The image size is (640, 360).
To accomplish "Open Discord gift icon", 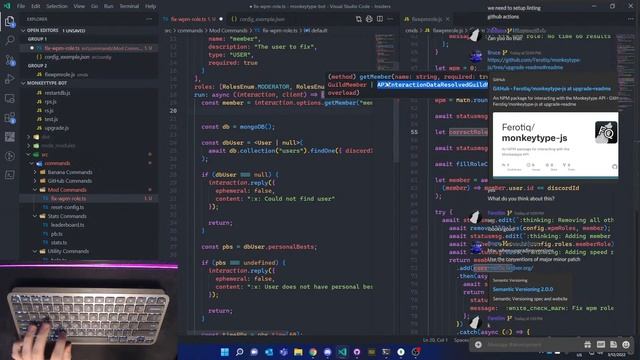I will [x=587, y=345].
